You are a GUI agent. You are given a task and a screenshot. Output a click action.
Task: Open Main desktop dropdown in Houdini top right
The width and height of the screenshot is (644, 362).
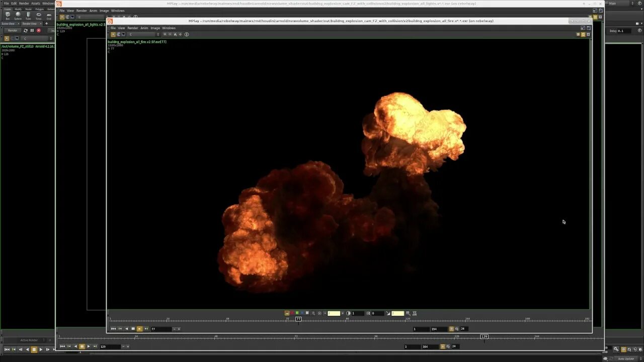coord(619,4)
